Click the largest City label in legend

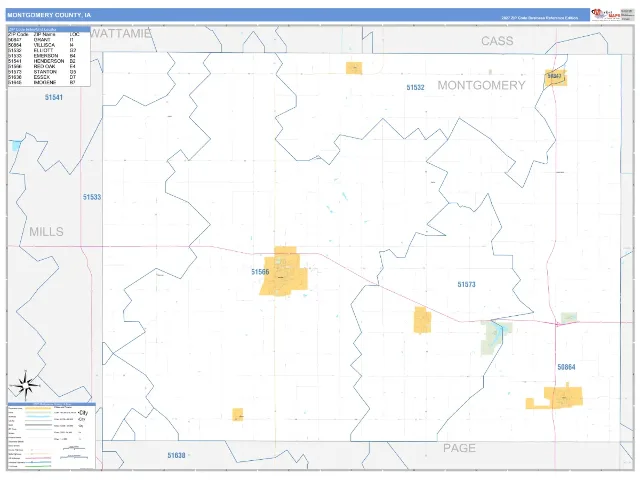[x=83, y=413]
